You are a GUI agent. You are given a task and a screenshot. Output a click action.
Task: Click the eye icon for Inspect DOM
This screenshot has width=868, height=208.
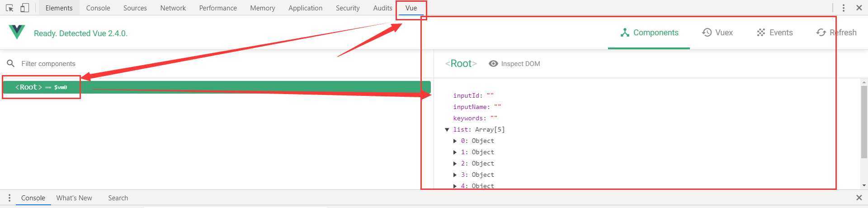pos(493,64)
